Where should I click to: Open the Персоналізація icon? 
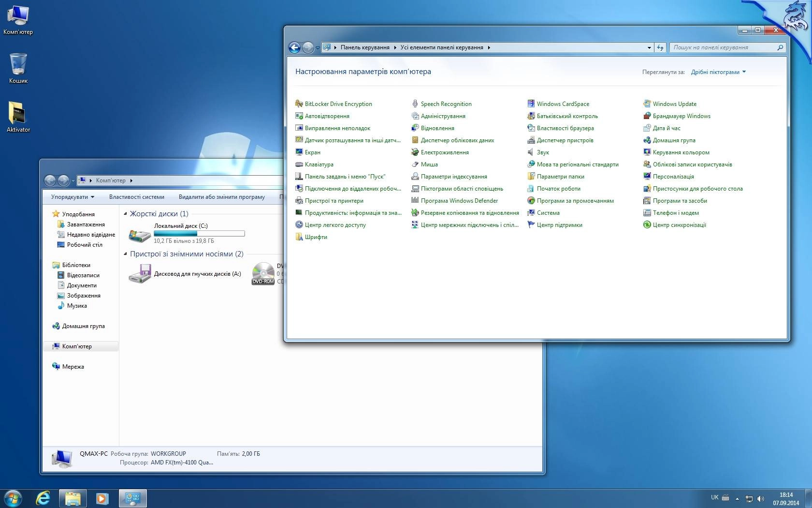pos(647,176)
